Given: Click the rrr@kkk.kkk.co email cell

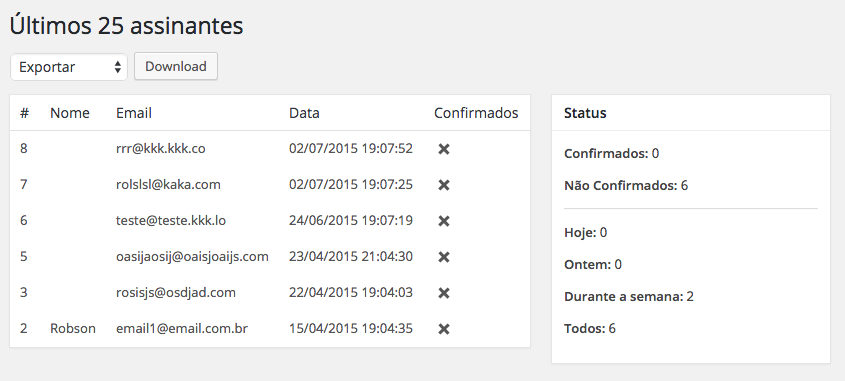Looking at the screenshot, I should [x=161, y=148].
